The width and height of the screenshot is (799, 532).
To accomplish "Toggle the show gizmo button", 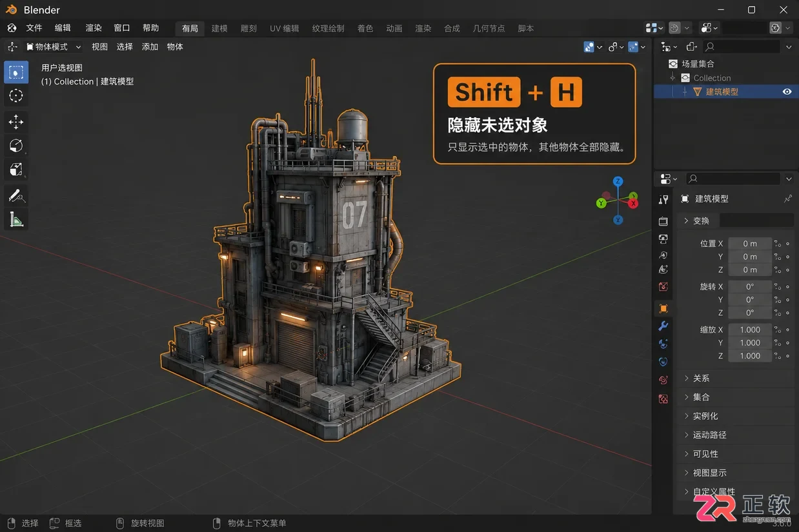I will coord(613,46).
